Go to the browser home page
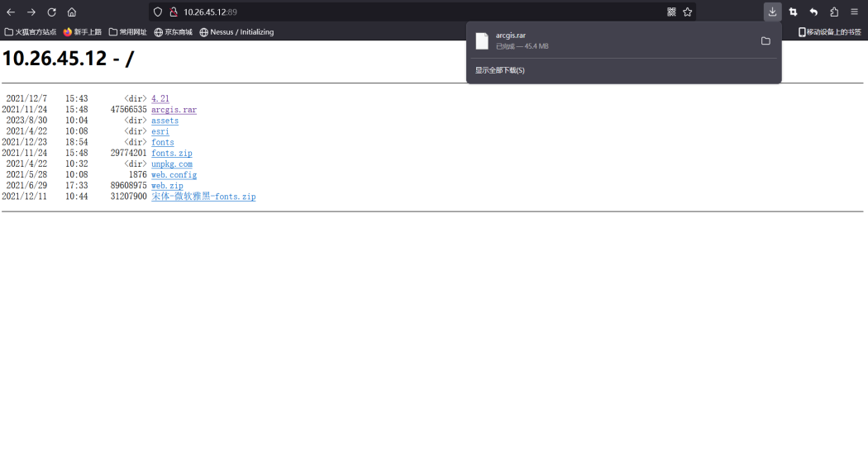Viewport: 868px width, 460px height. click(x=72, y=12)
